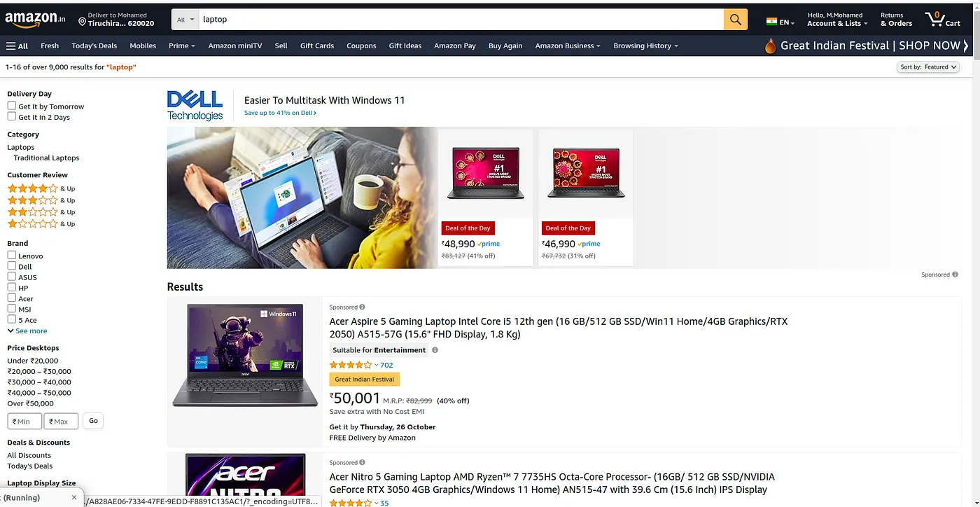Open Returns & Orders
The height and width of the screenshot is (507, 980).
[896, 19]
